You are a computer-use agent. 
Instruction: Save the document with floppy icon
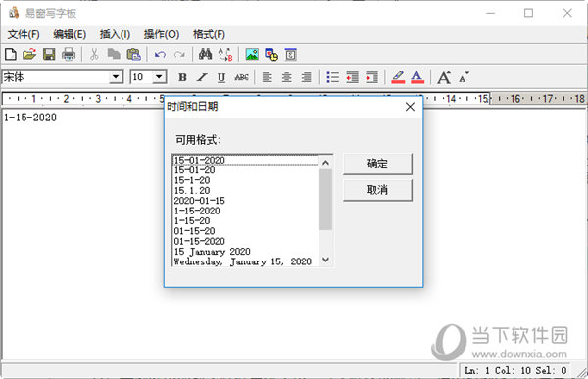point(49,55)
